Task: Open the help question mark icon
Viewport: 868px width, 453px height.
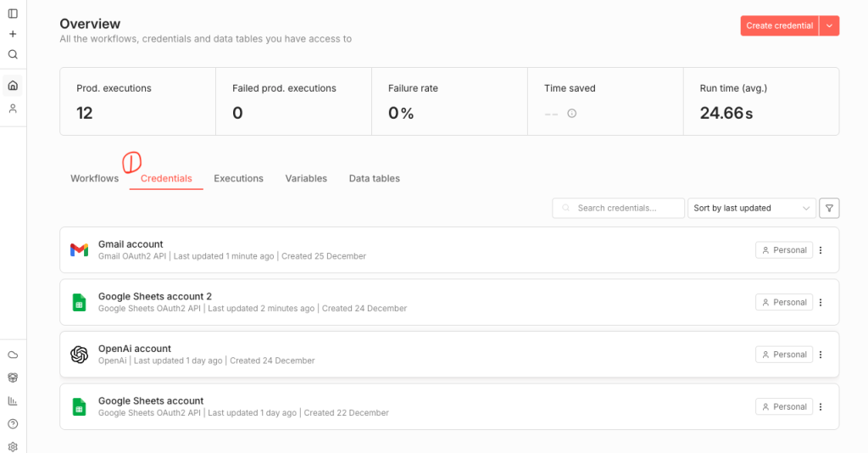Action: (x=13, y=423)
